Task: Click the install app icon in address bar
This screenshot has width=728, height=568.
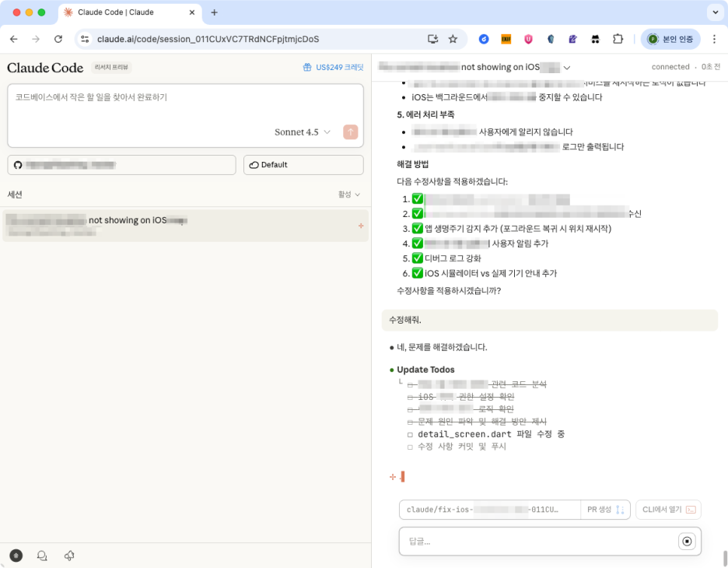Action: coord(432,39)
